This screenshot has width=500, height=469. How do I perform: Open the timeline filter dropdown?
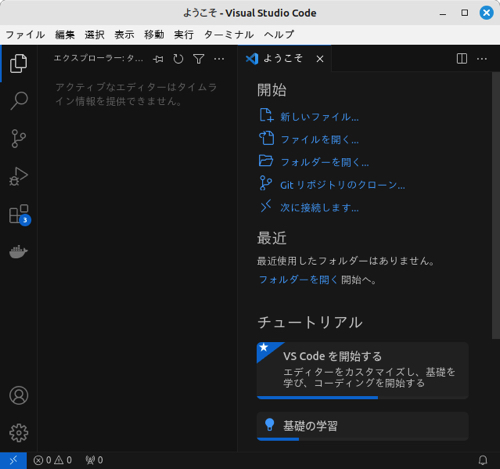point(199,59)
